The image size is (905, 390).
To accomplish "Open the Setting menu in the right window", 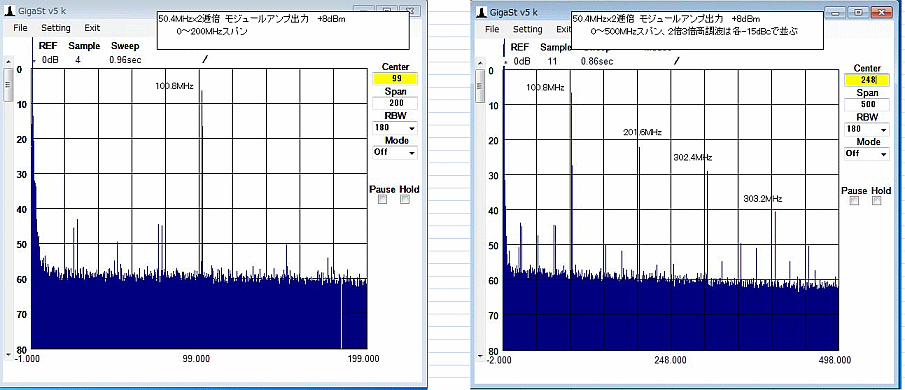I will click(x=528, y=29).
